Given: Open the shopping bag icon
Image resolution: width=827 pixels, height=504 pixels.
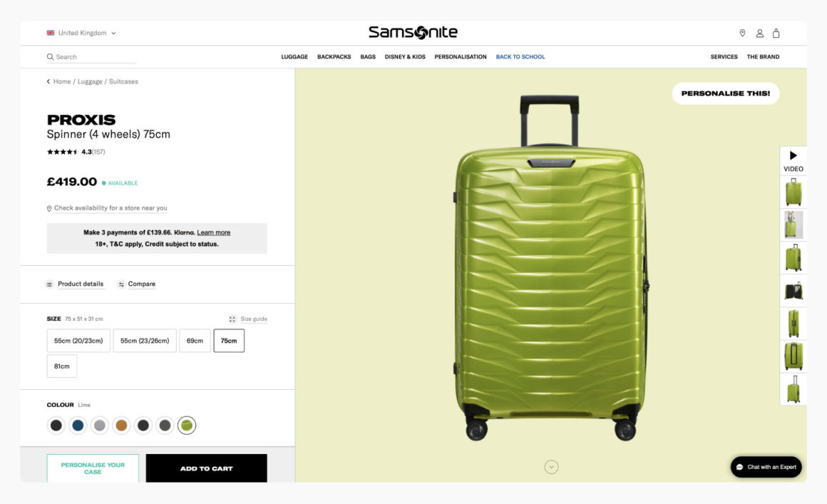Looking at the screenshot, I should (776, 33).
